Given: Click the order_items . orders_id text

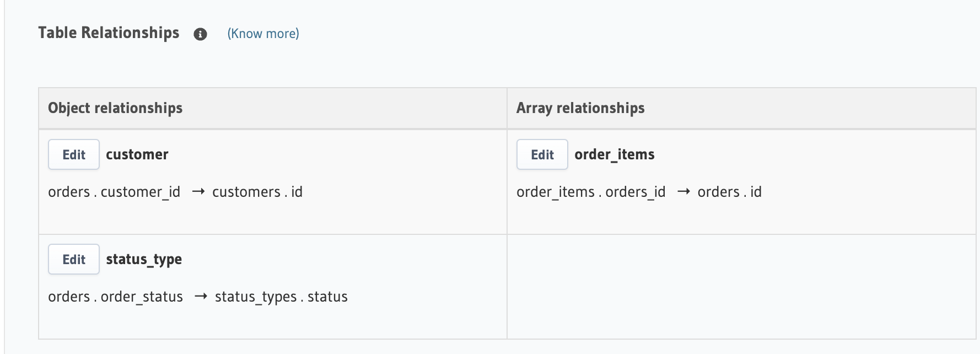Looking at the screenshot, I should (591, 192).
